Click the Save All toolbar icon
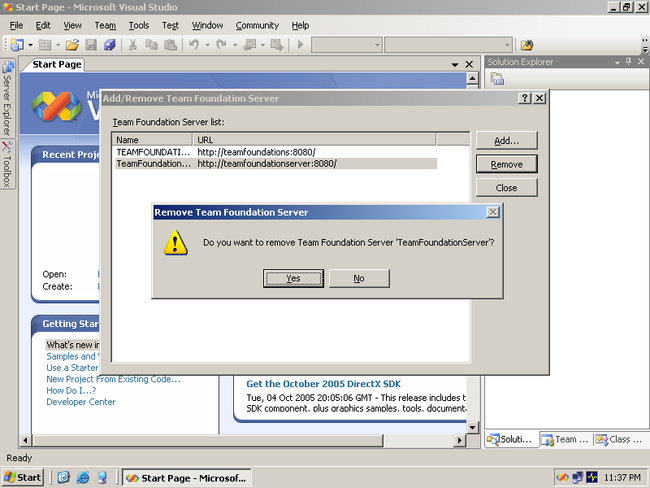This screenshot has height=488, width=650. click(x=109, y=45)
